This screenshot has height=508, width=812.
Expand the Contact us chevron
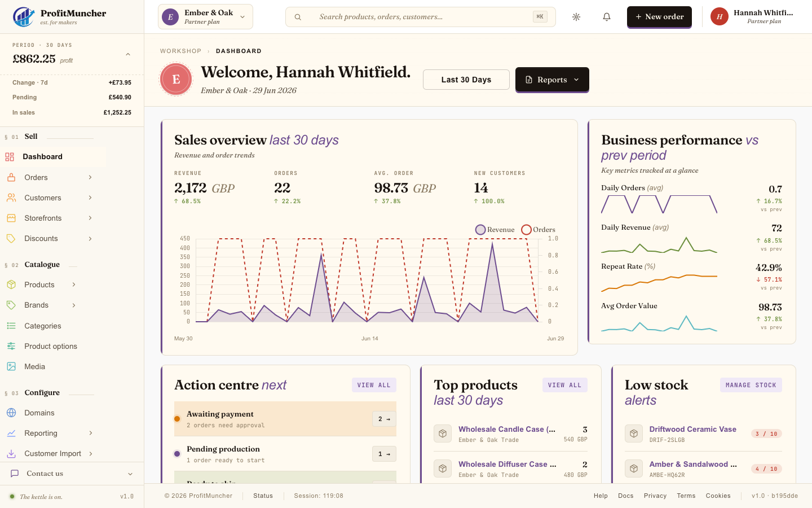tap(130, 474)
